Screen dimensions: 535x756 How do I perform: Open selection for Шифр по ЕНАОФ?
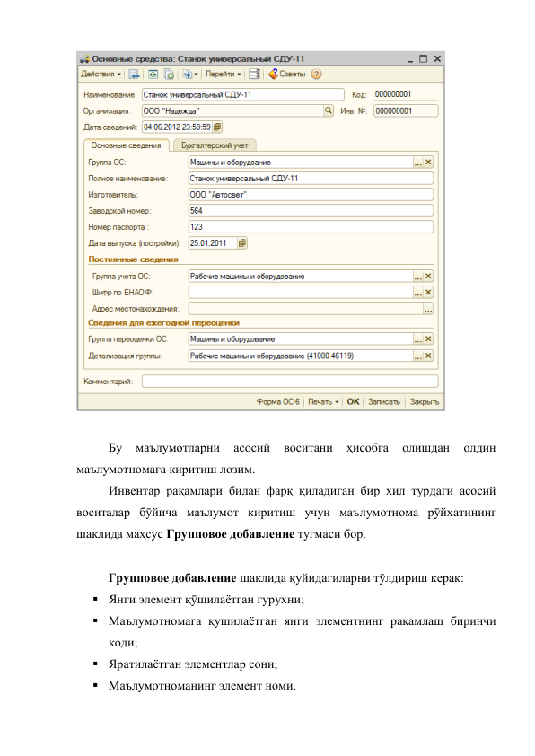click(418, 293)
